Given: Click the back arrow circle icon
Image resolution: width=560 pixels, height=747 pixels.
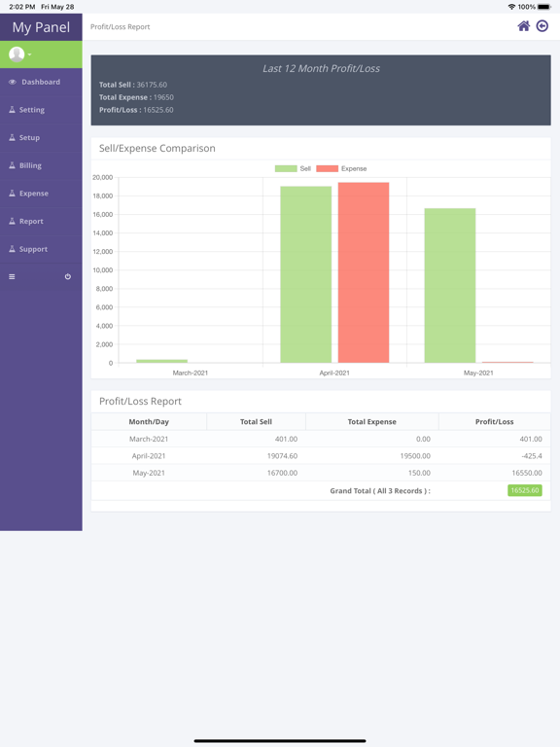Looking at the screenshot, I should pos(542,26).
